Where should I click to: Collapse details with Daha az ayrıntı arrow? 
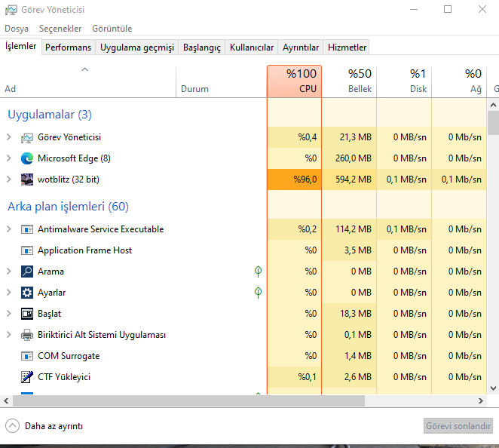[12, 425]
